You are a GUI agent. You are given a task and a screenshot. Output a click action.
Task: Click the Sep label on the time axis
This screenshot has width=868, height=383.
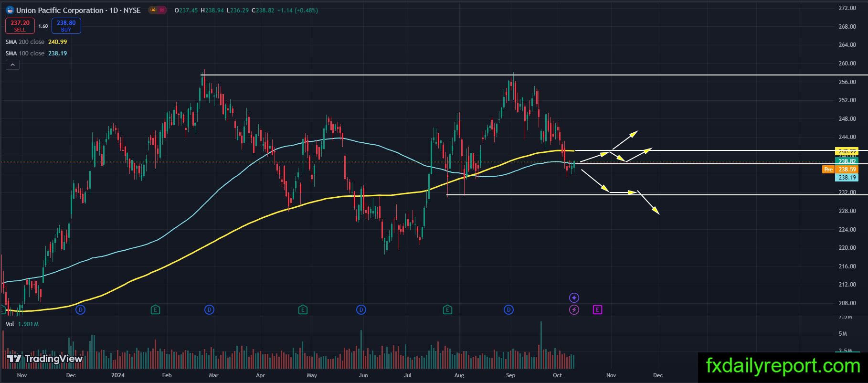click(510, 375)
